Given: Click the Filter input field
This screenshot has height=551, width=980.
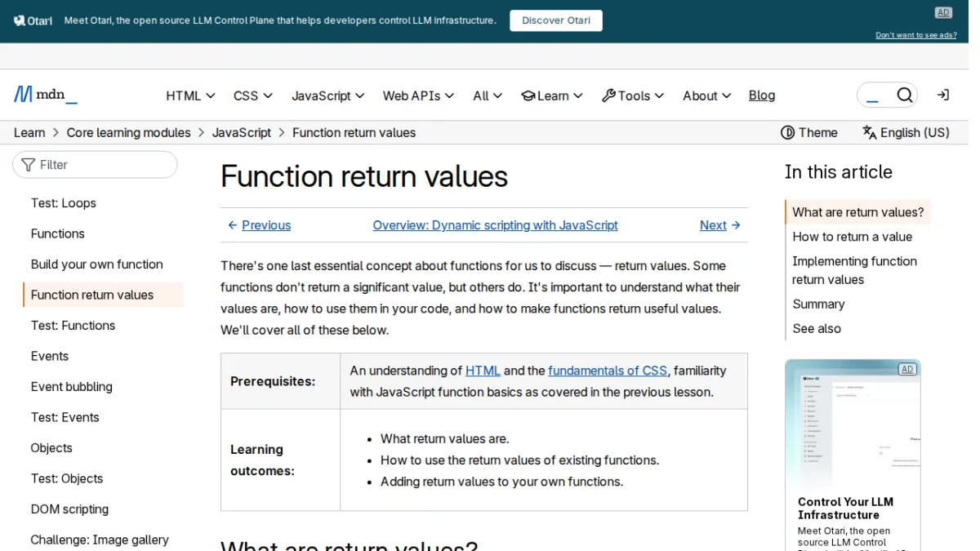Looking at the screenshot, I should (x=95, y=165).
